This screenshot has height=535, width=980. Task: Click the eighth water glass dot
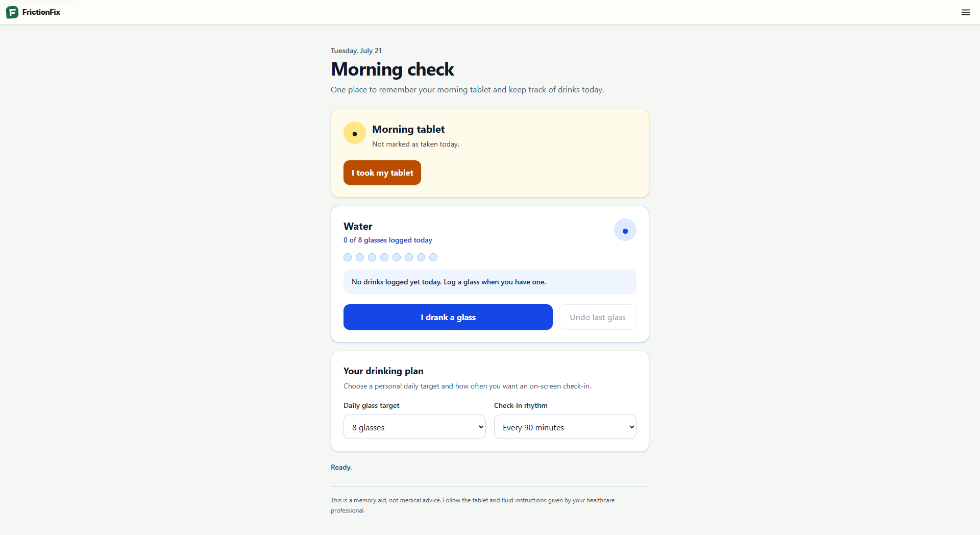click(x=433, y=257)
